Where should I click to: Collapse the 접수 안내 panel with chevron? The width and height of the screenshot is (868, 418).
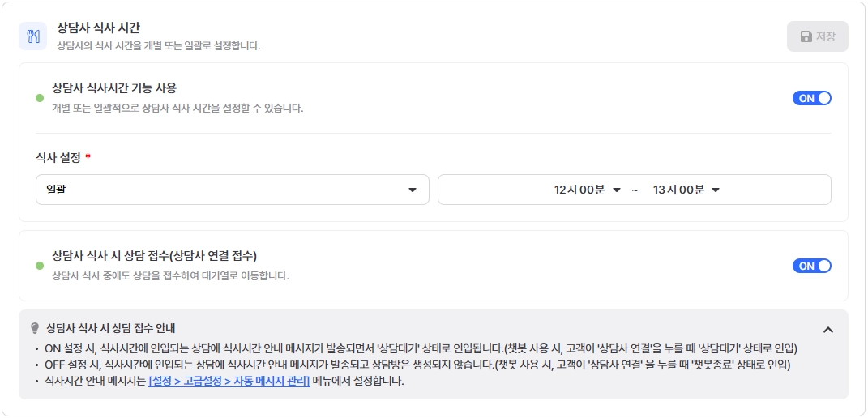pyautogui.click(x=827, y=330)
